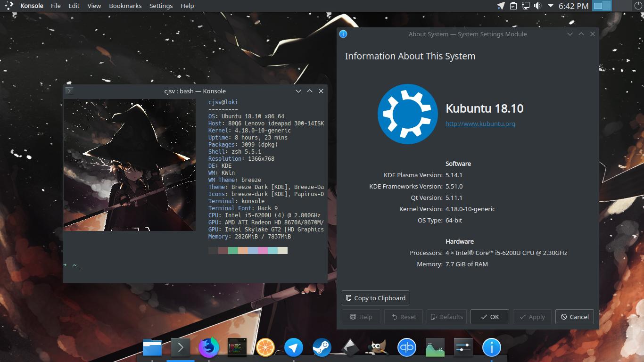Launch Steam from the dock
The image size is (644, 362).
pos(322,348)
